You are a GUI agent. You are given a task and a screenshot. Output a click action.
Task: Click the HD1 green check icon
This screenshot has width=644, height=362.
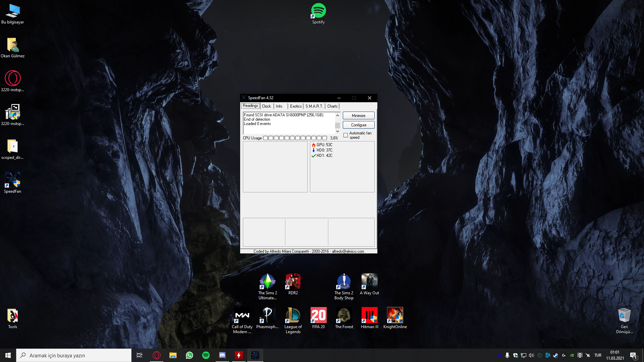314,156
